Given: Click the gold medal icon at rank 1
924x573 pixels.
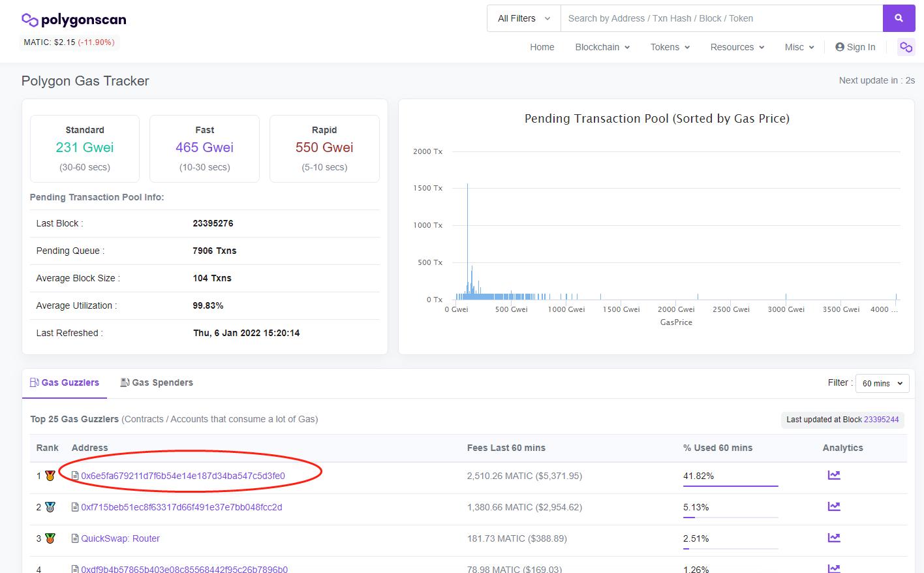Looking at the screenshot, I should click(x=50, y=476).
